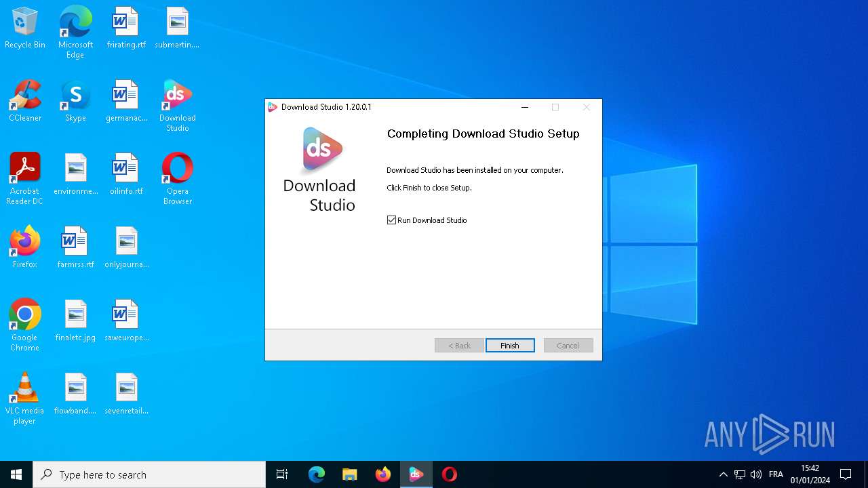Select Microsoft Edge desktop shortcut
The width and height of the screenshot is (868, 488).
[75, 32]
